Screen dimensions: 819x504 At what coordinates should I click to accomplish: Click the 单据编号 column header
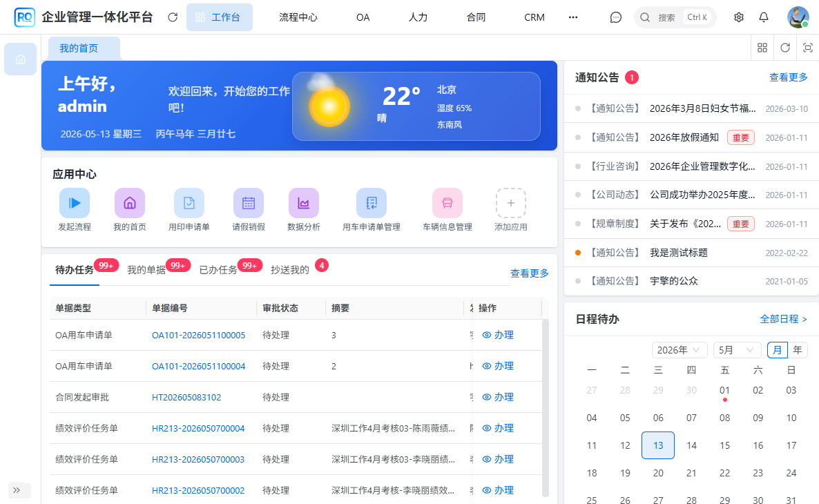pyautogui.click(x=201, y=308)
